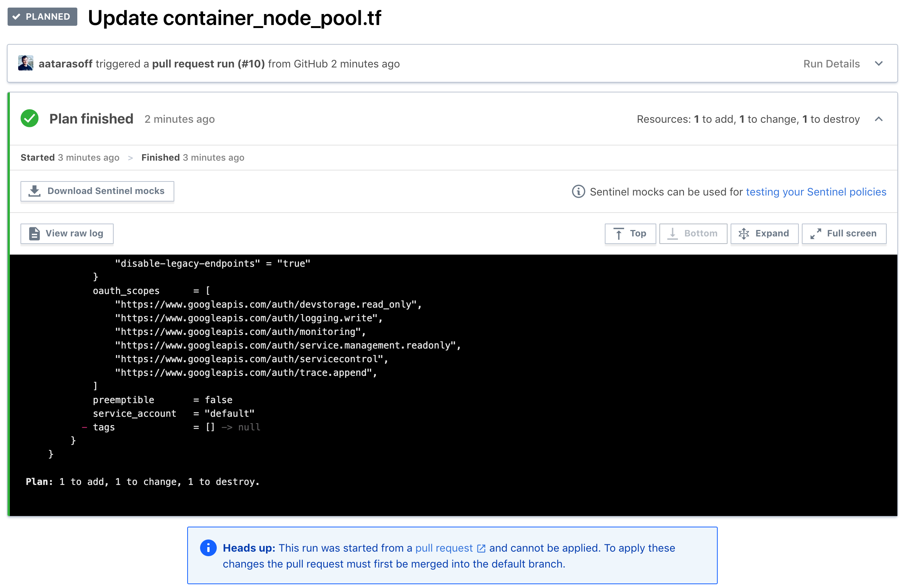Click the Download Sentinel mocks icon
Viewport: 914px width, 588px height.
coord(34,191)
